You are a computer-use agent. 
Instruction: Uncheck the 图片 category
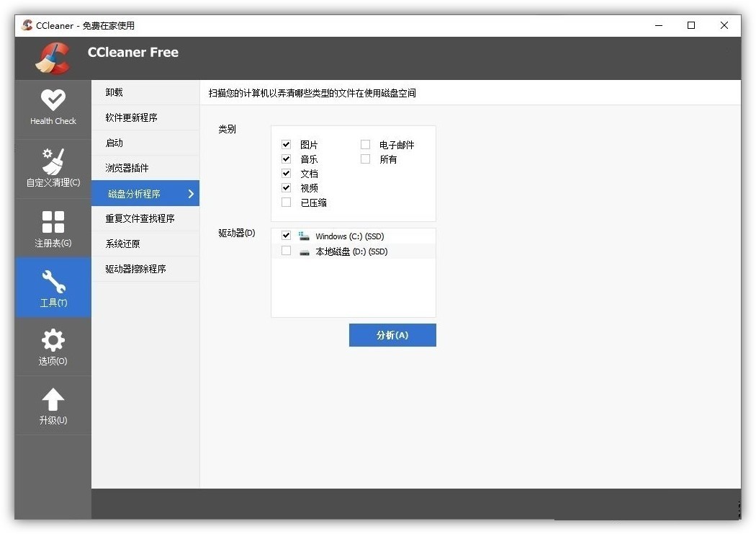(287, 144)
